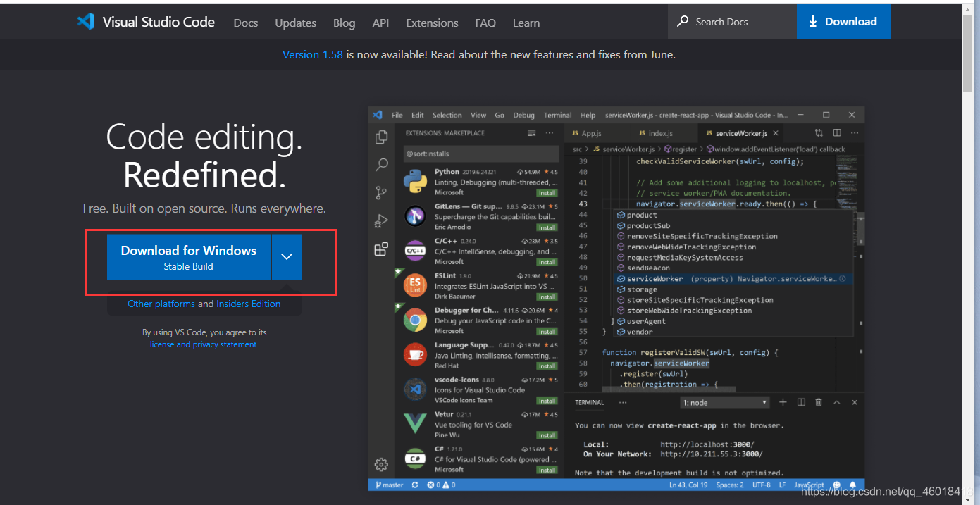Open Source Control in the activity bar
This screenshot has height=505, width=980.
(x=381, y=192)
